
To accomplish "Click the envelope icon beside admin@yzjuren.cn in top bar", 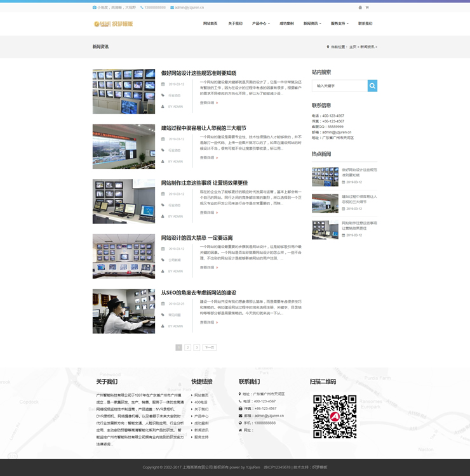I will (x=172, y=8).
